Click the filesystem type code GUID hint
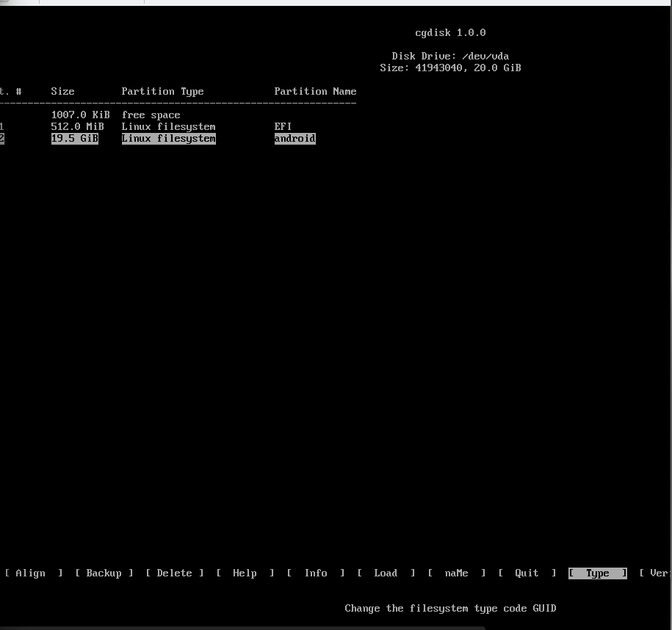This screenshot has height=630, width=672. [450, 609]
